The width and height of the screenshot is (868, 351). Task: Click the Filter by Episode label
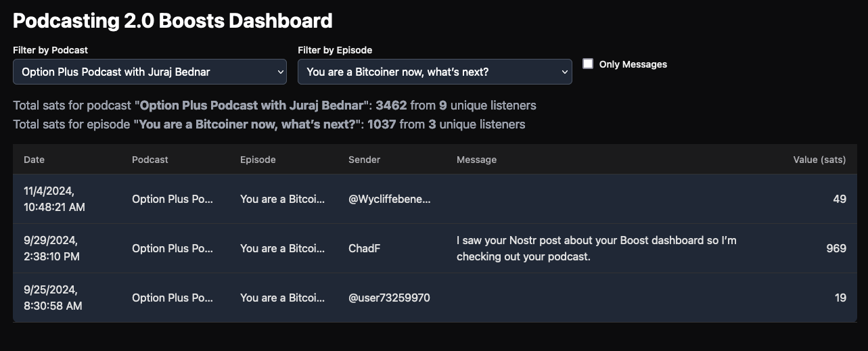click(x=335, y=50)
